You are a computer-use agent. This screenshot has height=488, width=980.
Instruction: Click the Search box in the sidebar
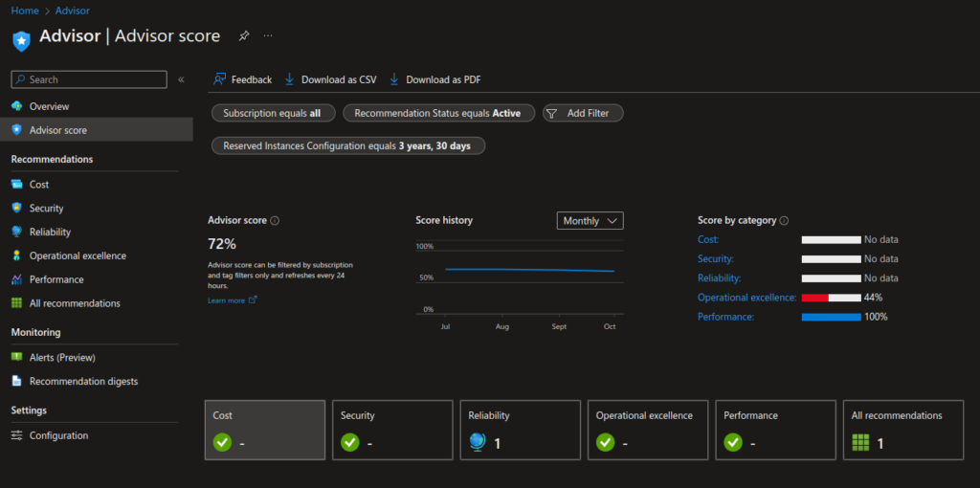[89, 79]
